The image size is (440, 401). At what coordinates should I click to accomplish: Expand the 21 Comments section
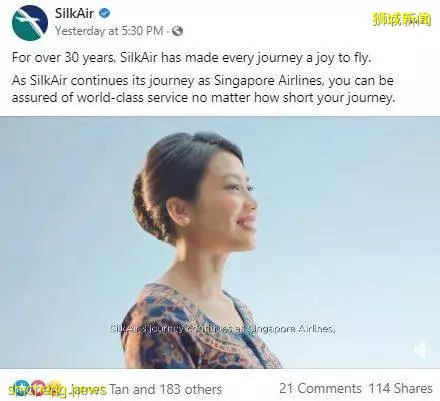tap(320, 388)
